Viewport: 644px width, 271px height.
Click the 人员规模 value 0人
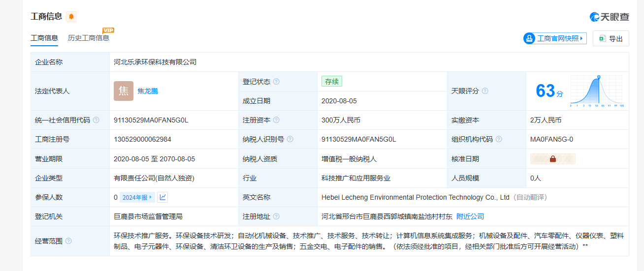click(x=536, y=178)
